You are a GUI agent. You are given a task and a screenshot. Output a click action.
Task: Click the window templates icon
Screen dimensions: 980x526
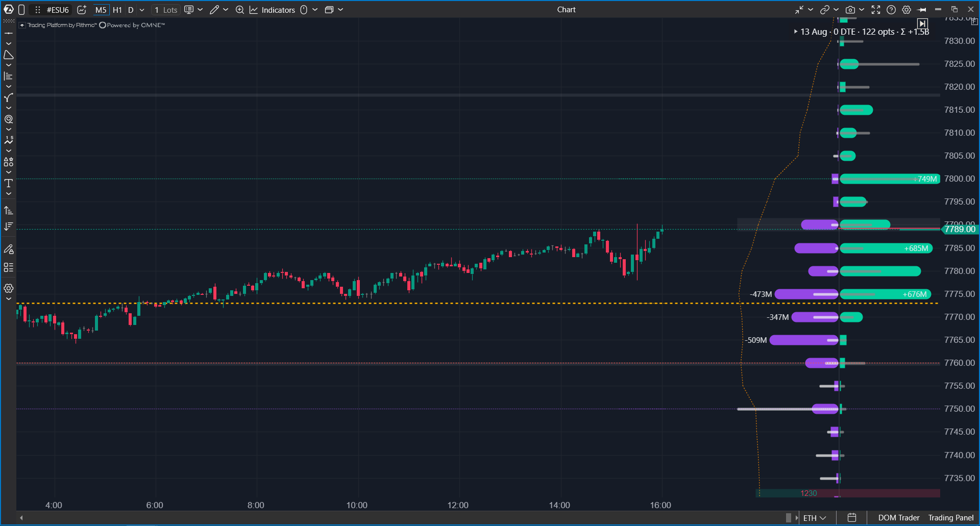point(329,10)
